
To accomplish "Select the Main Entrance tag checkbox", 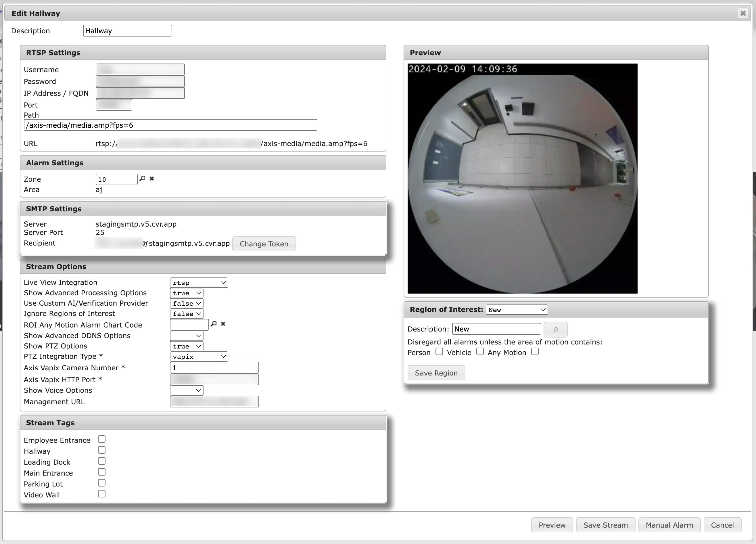I will coord(102,472).
